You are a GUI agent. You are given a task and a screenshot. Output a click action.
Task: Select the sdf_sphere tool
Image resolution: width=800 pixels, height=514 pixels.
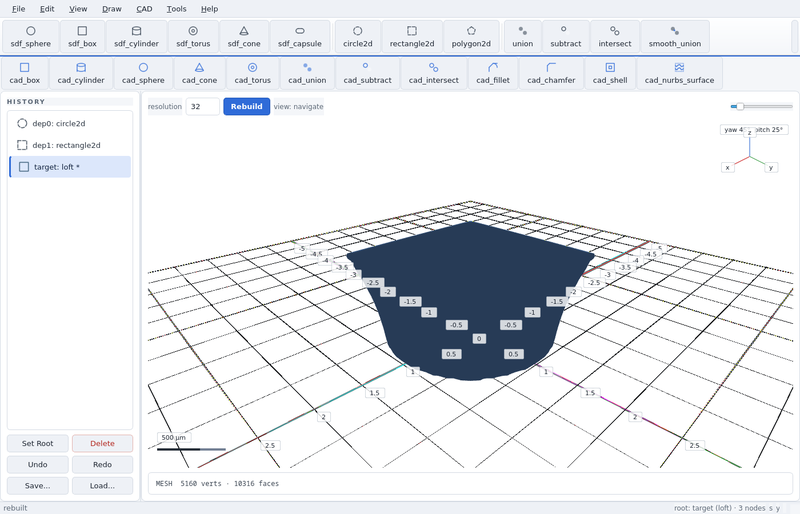[31, 37]
